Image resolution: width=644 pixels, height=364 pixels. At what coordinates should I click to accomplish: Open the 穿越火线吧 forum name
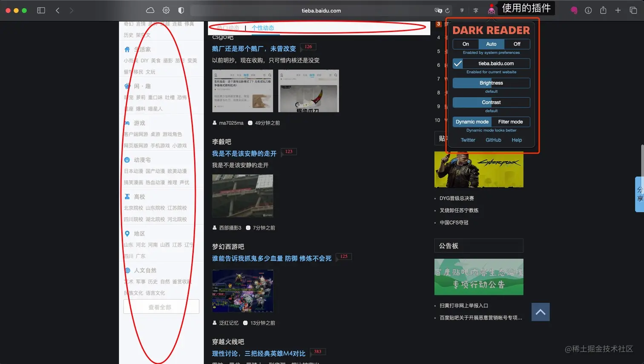pos(228,342)
